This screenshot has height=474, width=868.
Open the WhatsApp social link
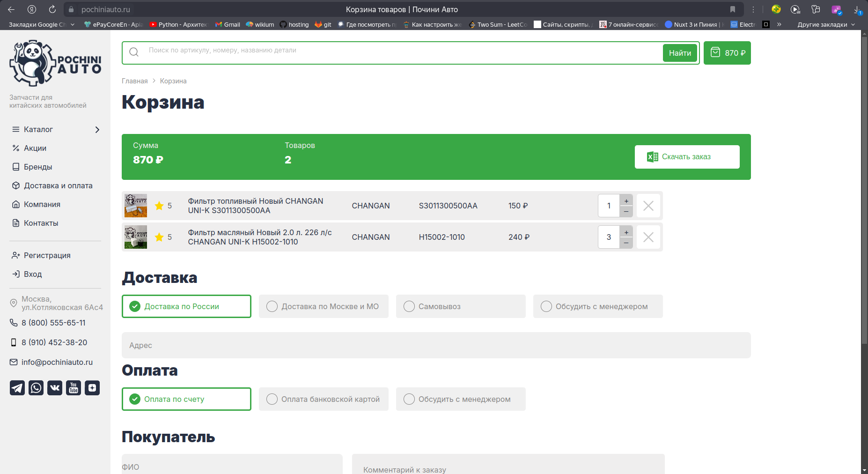pos(36,388)
